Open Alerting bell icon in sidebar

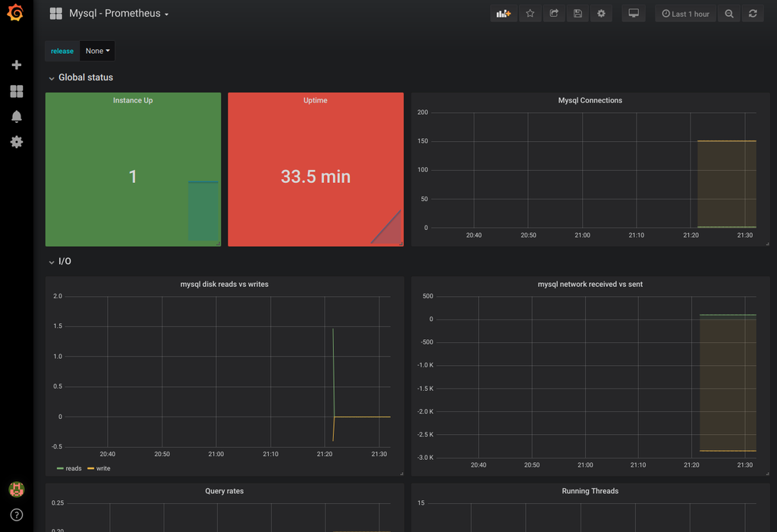(x=17, y=117)
